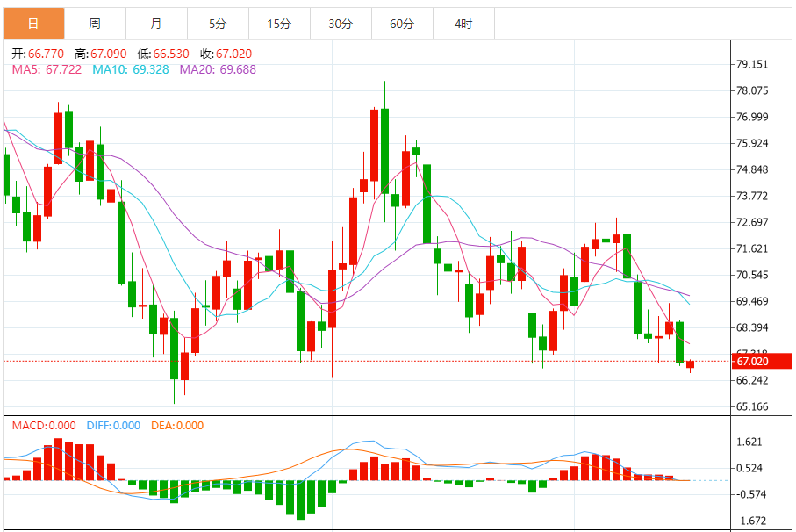Click the 75.924 price axis label

[x=752, y=144]
